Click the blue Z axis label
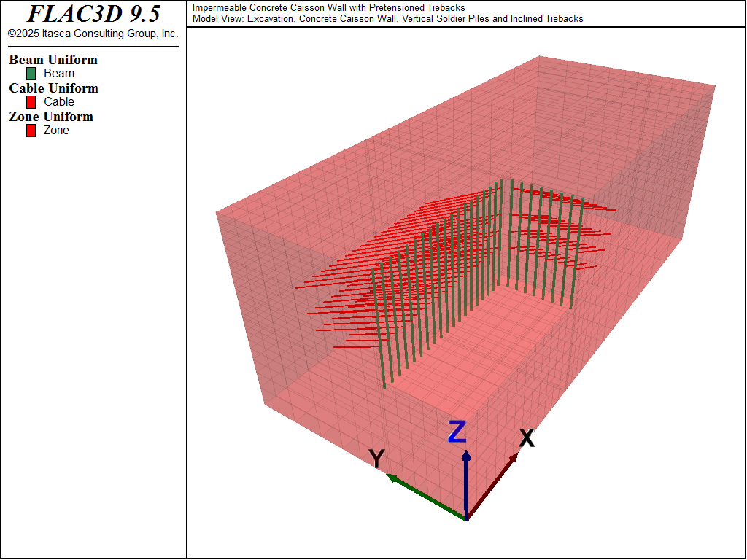This screenshot has height=560, width=747. pos(457,432)
